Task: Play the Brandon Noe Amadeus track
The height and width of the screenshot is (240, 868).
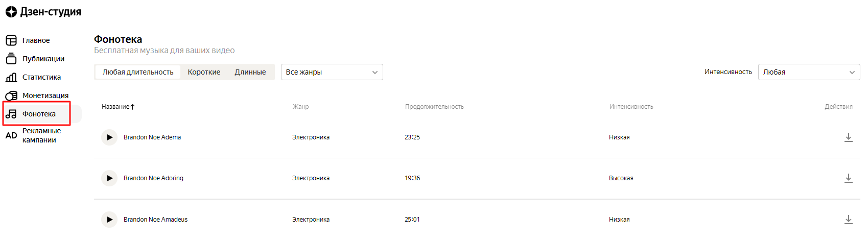Action: [x=109, y=220]
